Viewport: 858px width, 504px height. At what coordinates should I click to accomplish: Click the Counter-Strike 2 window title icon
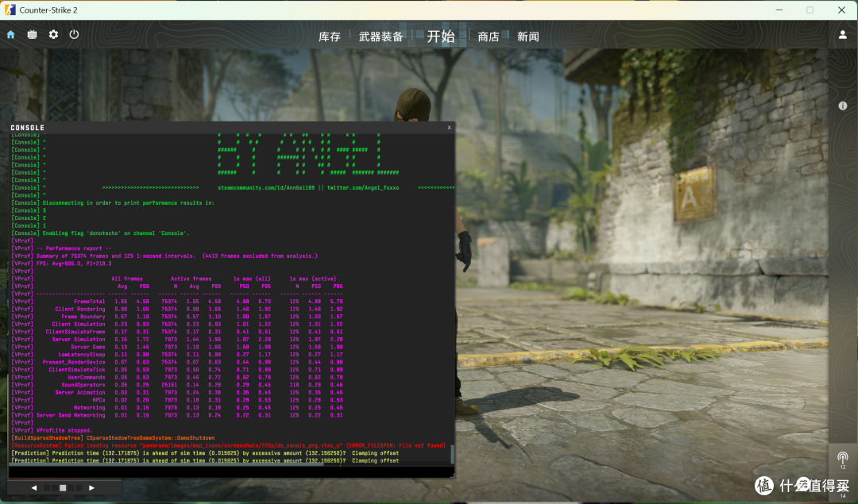coord(10,10)
